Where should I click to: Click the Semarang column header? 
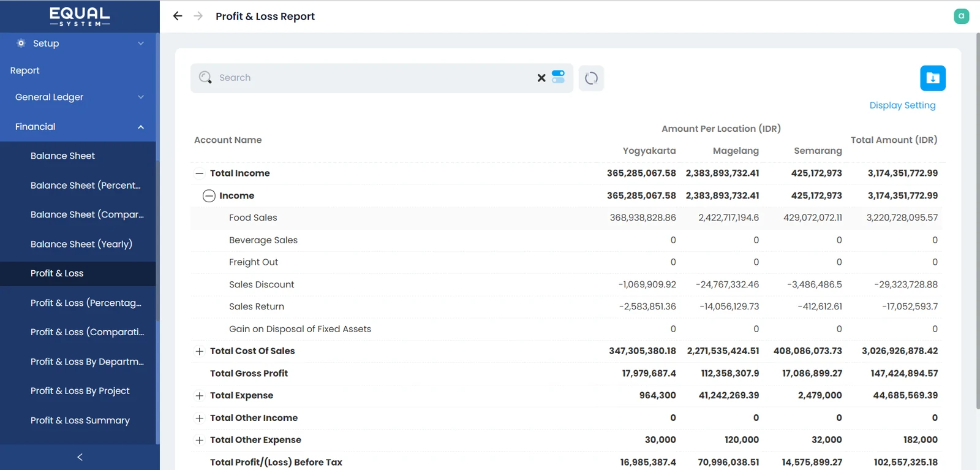coord(818,151)
